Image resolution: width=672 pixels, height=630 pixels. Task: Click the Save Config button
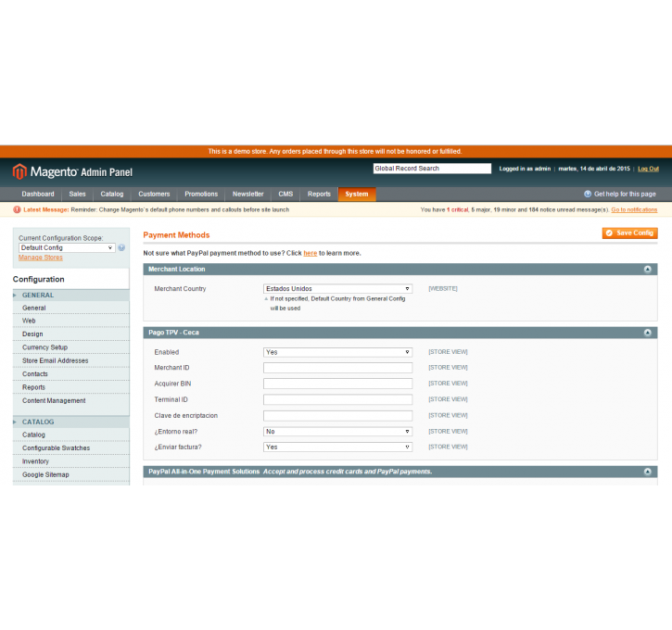tap(629, 233)
